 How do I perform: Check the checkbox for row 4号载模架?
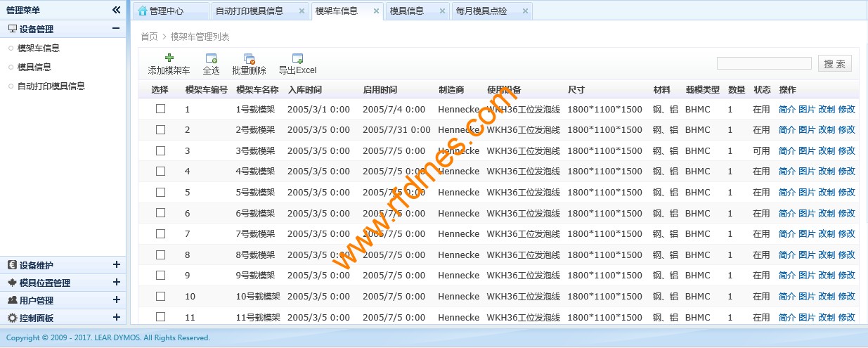160,171
